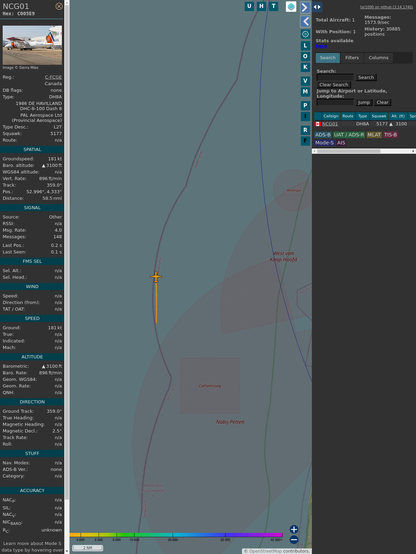Image resolution: width=416 pixels, height=554 pixels.
Task: Expand sidebar with the right chevron
Action: click(305, 7)
